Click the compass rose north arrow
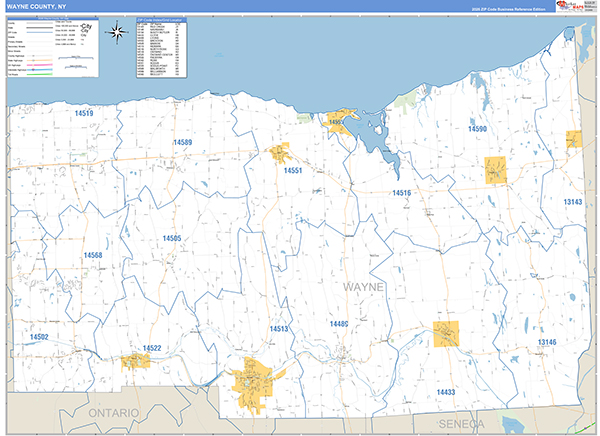The image size is (600, 436). (x=118, y=32)
